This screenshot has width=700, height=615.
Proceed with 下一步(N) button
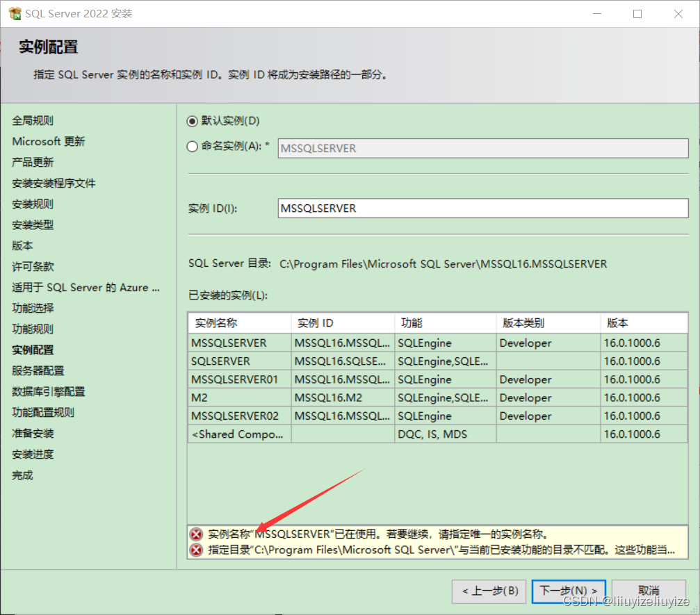click(x=569, y=591)
